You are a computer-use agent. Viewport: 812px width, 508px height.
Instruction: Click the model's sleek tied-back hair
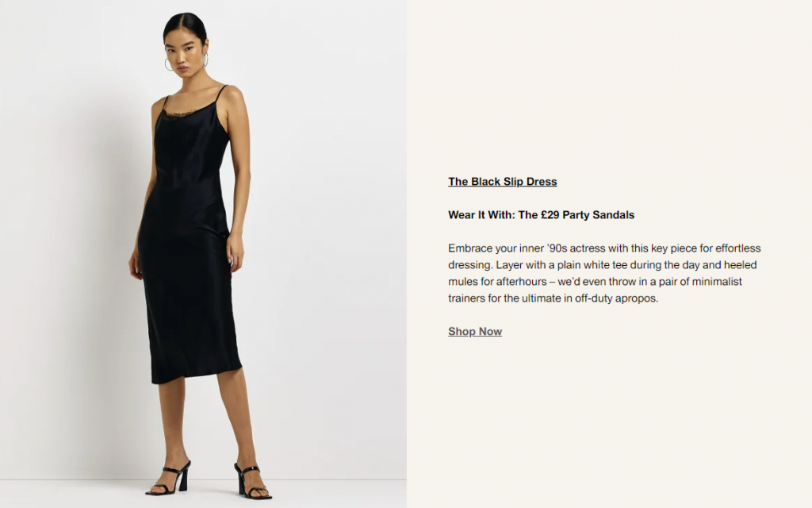[185, 26]
